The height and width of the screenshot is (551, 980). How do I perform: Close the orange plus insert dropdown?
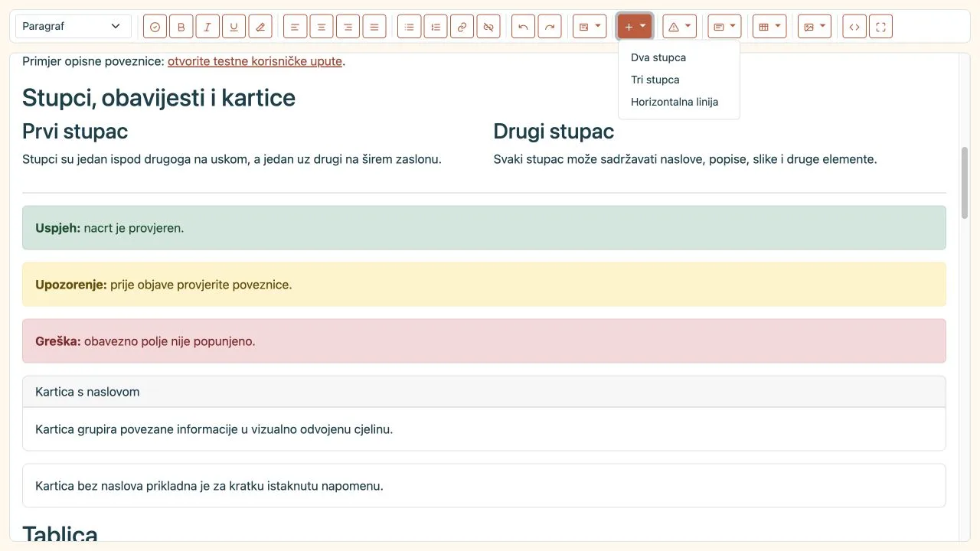pos(635,27)
